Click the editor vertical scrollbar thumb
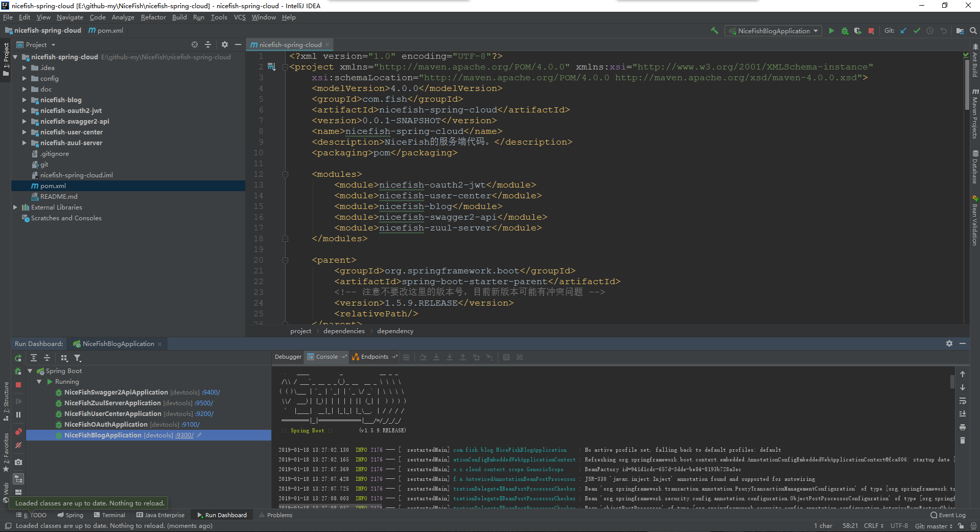 (967, 85)
